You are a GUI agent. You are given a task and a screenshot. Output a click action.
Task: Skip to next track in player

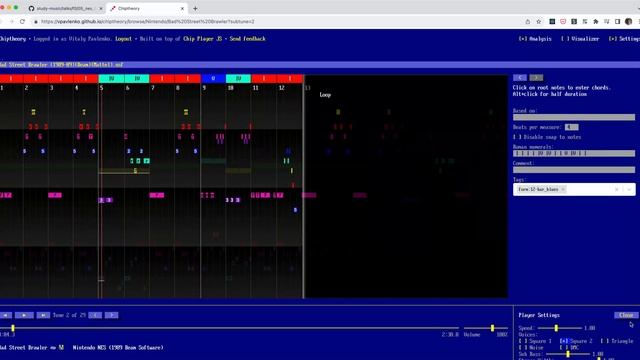43,315
